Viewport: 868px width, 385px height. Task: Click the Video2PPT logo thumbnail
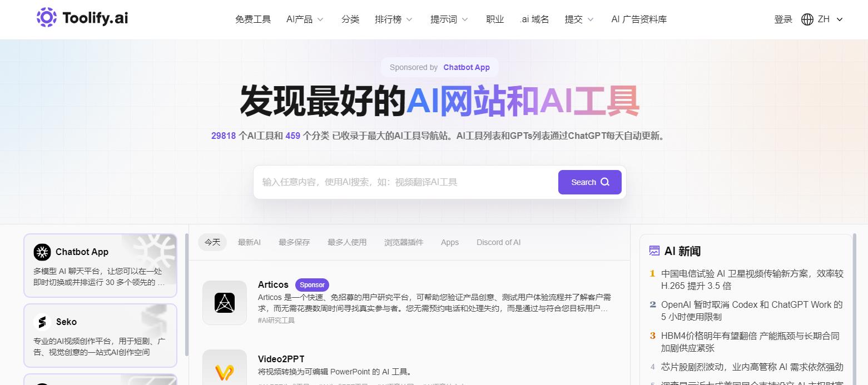point(225,367)
